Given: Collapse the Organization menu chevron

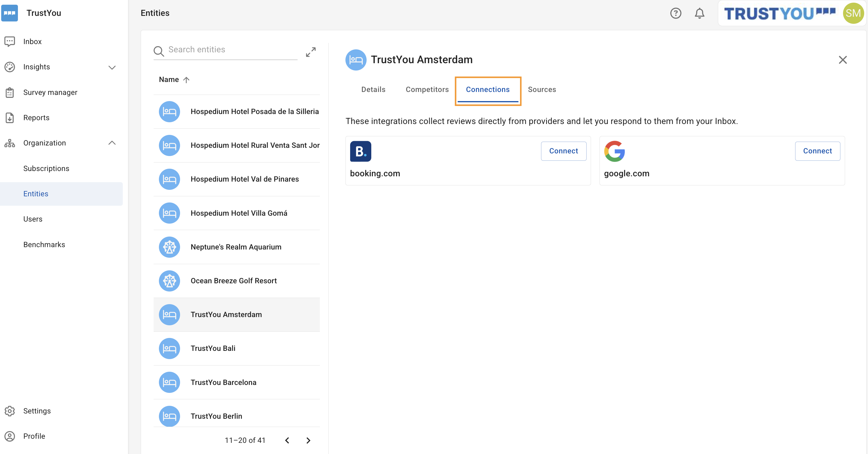Looking at the screenshot, I should pyautogui.click(x=112, y=143).
